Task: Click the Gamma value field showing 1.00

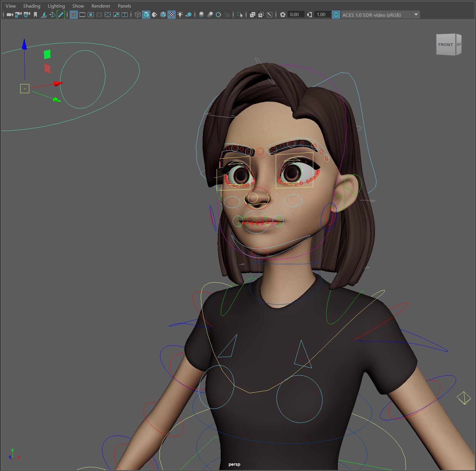Action: (321, 15)
